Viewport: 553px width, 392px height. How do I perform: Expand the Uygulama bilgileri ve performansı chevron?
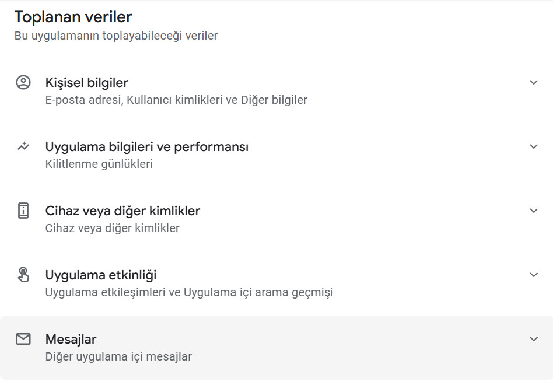pos(533,146)
